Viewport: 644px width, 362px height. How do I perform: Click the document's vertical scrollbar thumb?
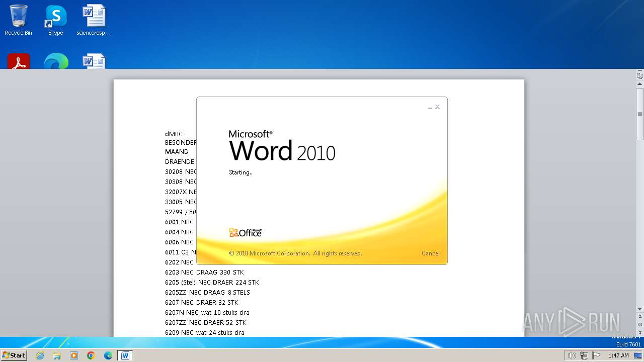[640, 114]
